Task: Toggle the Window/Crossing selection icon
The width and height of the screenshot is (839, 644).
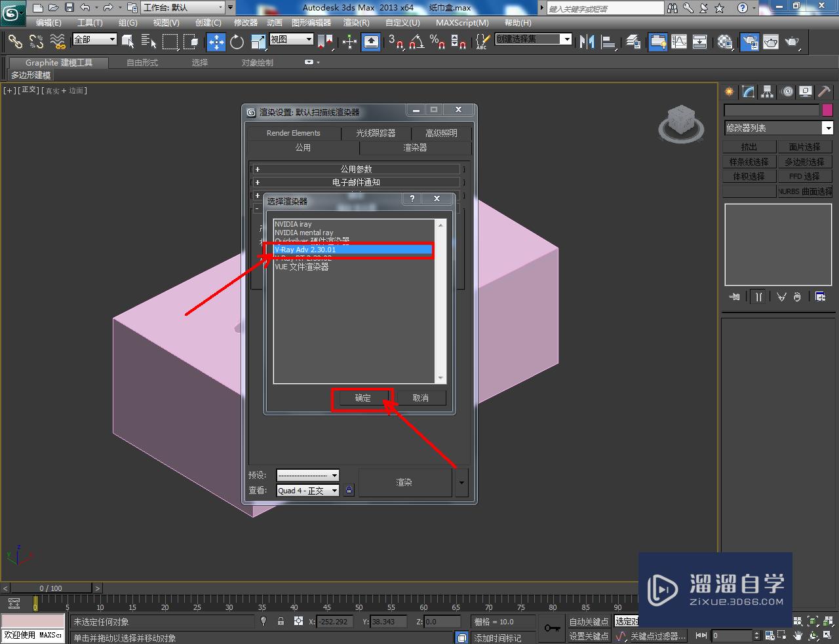Action: (191, 42)
